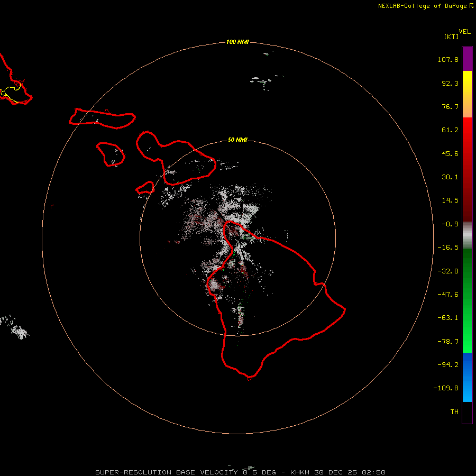Screen dimensions: 476x476
Task: Select the -0.9 legend value
Action: 450,224
